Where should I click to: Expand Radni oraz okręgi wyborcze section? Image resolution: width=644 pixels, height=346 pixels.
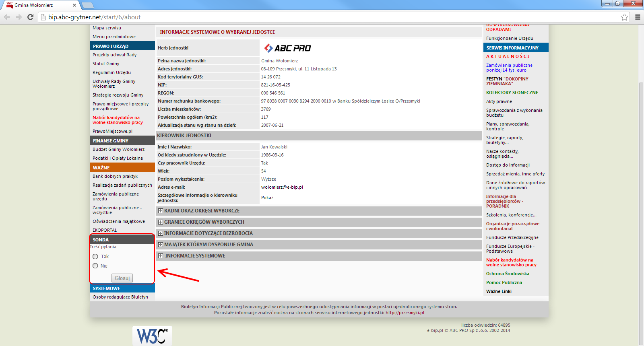[161, 211]
